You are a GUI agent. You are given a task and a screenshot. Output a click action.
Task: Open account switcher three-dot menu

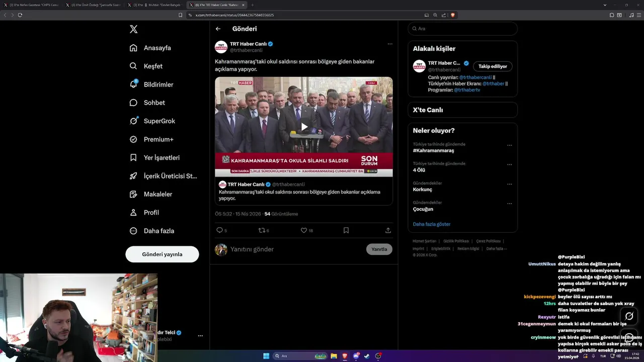click(x=200, y=335)
